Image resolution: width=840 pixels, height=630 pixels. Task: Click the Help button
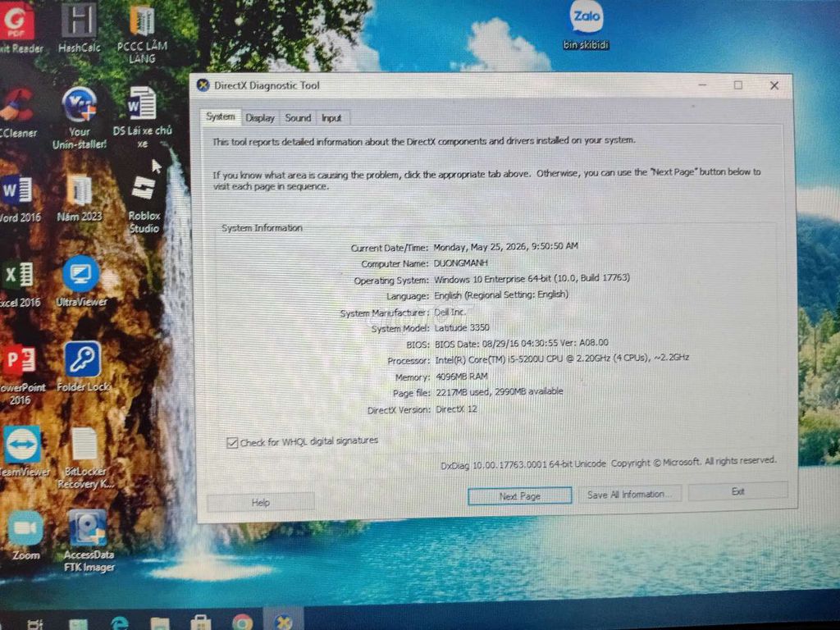pyautogui.click(x=260, y=503)
